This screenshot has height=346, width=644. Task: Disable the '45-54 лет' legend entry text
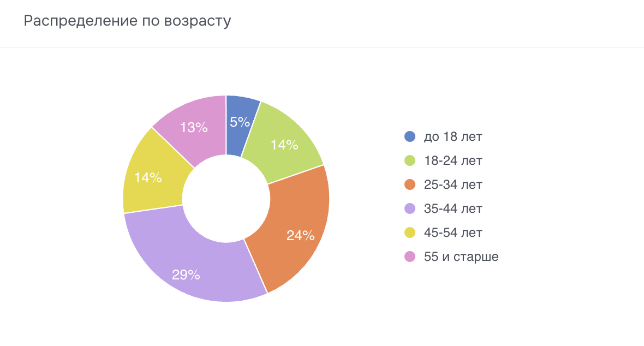coord(453,232)
